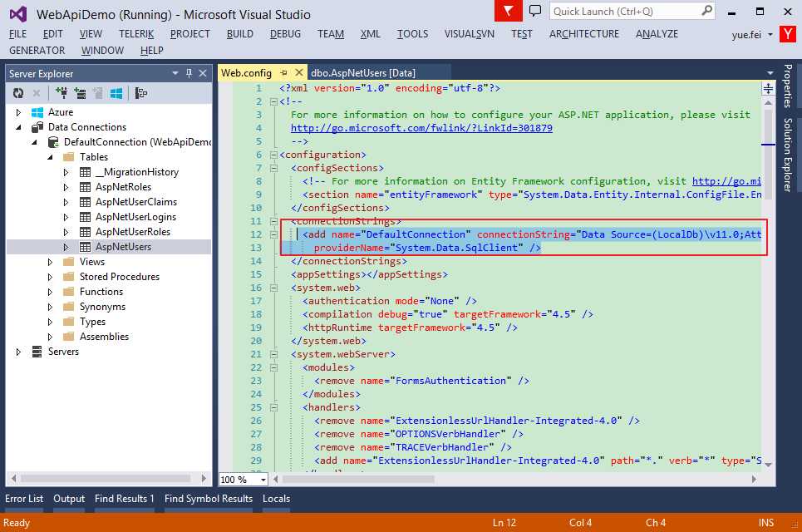Open the Locals tab

[276, 499]
